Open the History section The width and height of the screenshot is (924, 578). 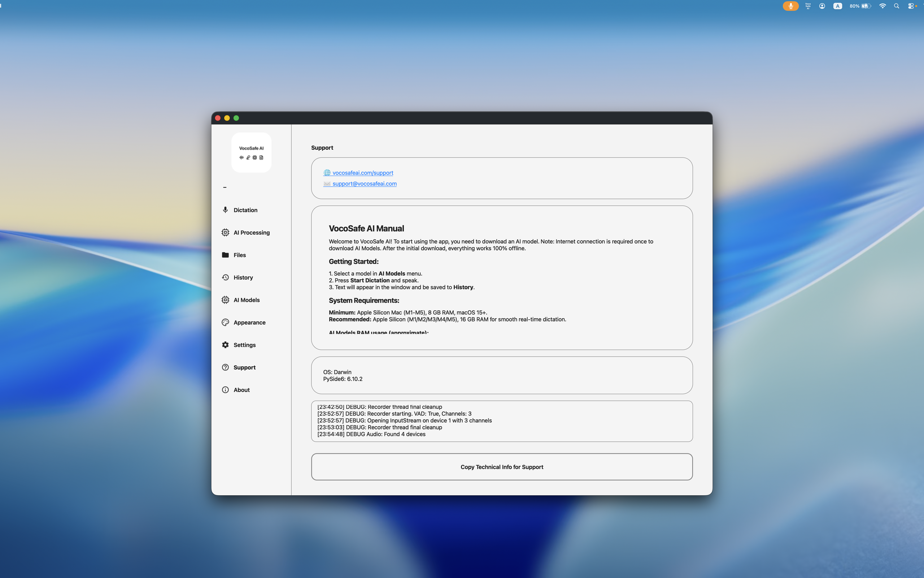point(237,277)
